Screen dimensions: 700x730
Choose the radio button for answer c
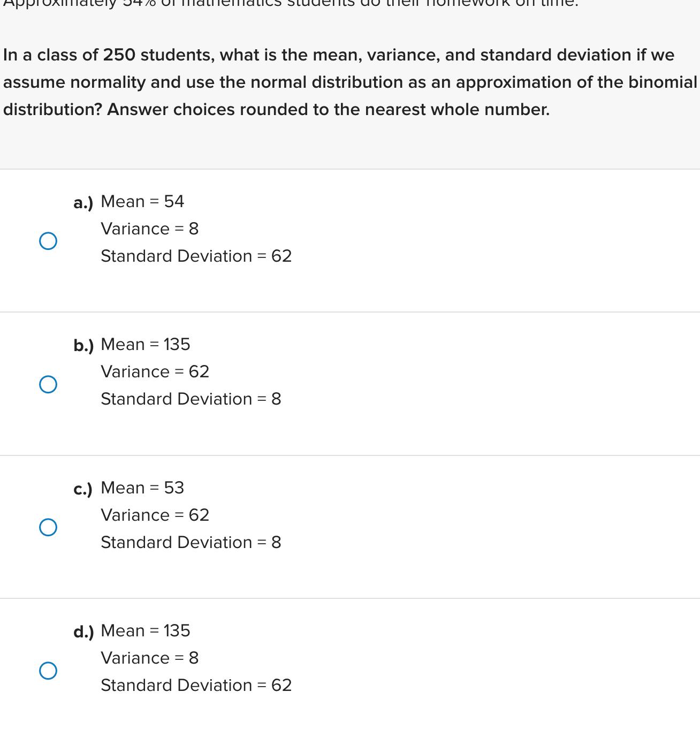click(48, 527)
